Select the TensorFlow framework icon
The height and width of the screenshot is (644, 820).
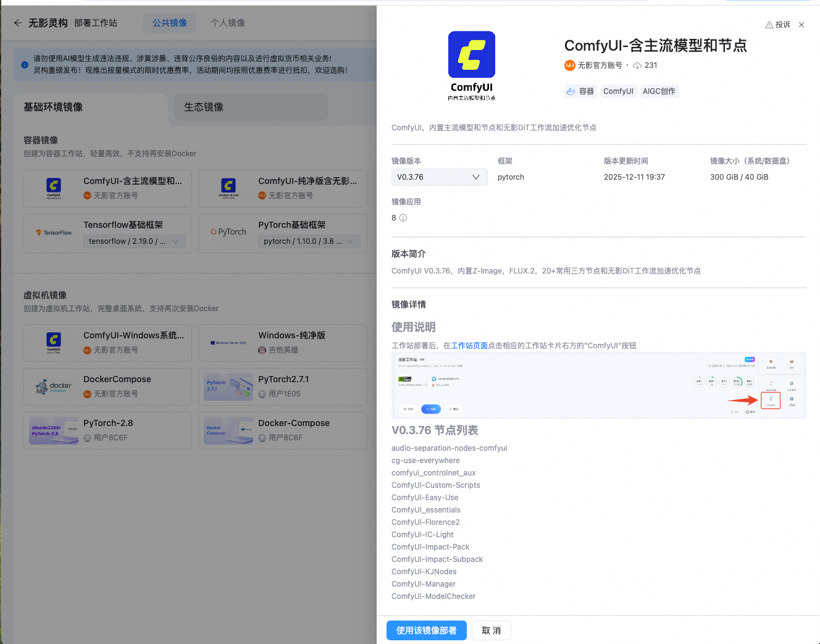pos(53,233)
